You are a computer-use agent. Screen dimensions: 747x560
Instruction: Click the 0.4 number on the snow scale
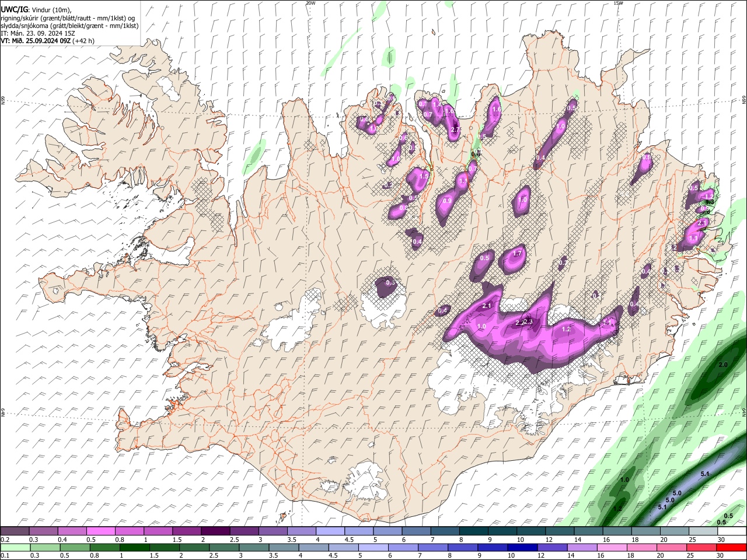[62, 540]
